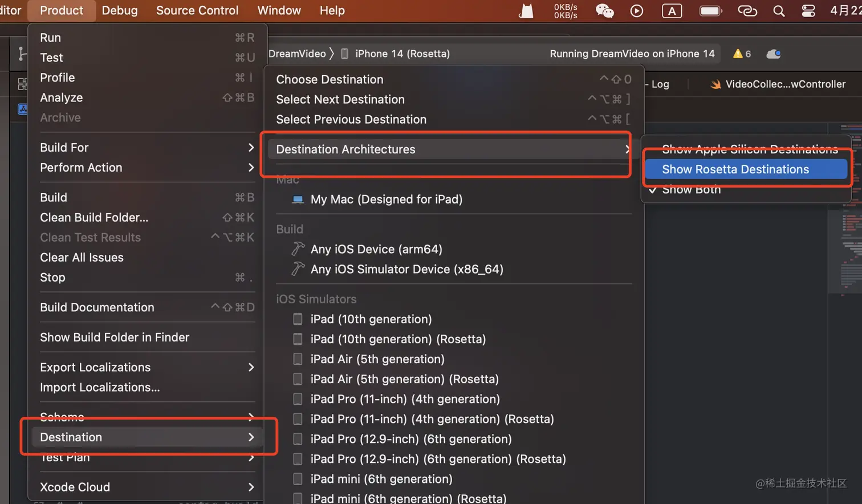Select Previous Destination item
The height and width of the screenshot is (504, 862).
pyautogui.click(x=454, y=119)
